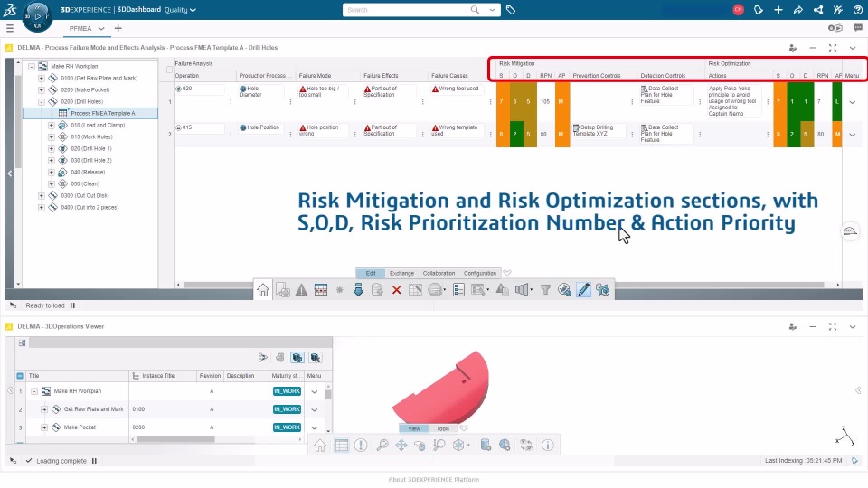Open the speaker-shaped dropdown tool in toolbar
Screen dimensions: 868x488
524,290
